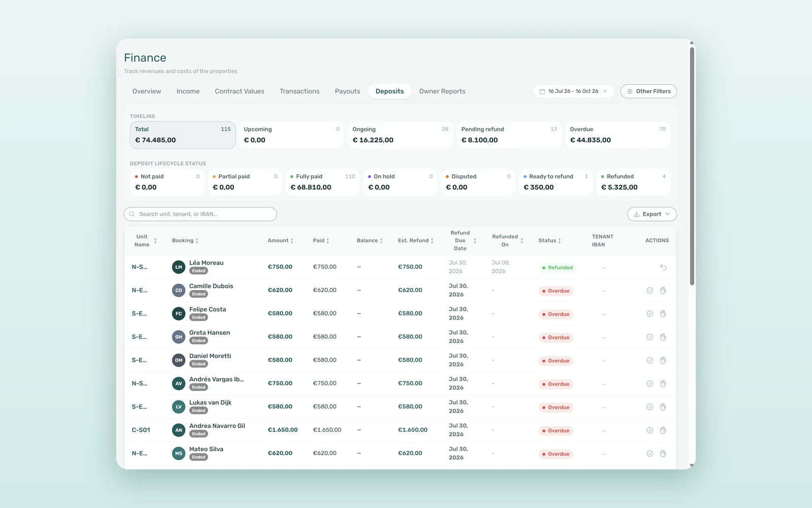This screenshot has width=812, height=508.
Task: Open the Owner Reports tab
Action: pyautogui.click(x=442, y=91)
